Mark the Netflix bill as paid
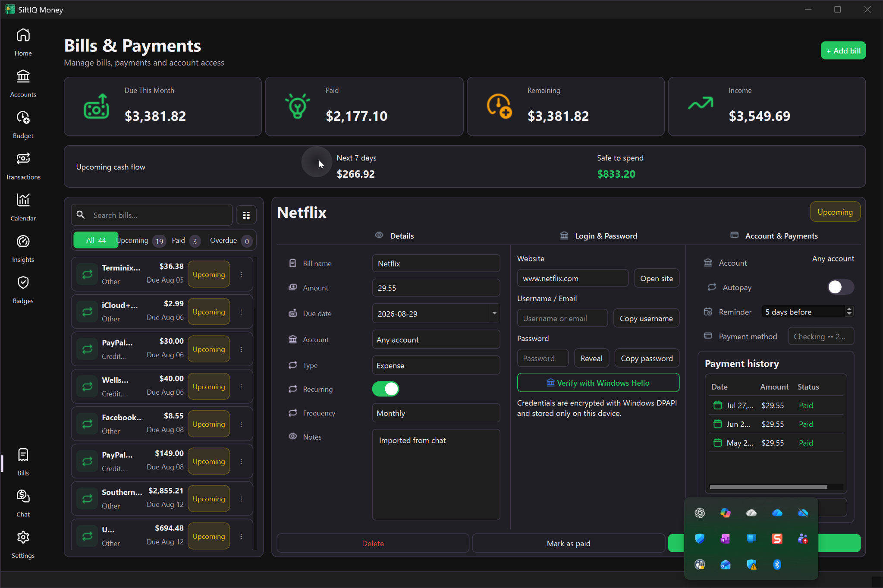The height and width of the screenshot is (588, 883). point(568,543)
